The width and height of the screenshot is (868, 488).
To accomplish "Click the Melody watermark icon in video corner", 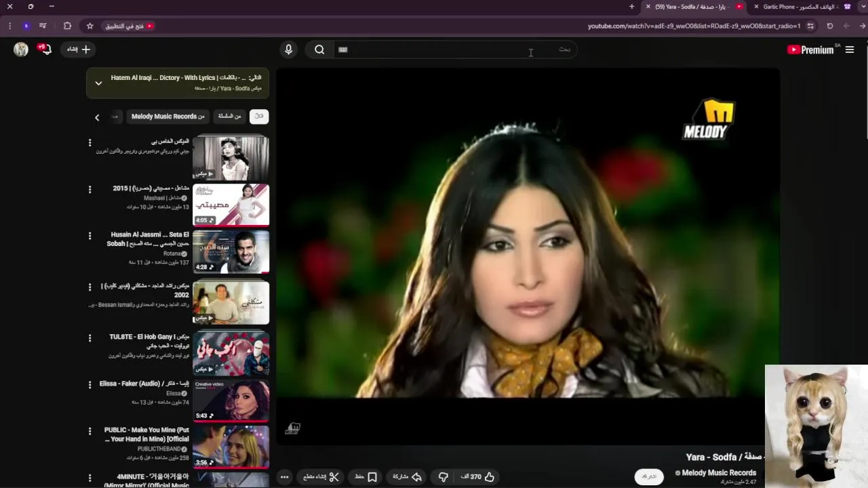I will click(292, 428).
